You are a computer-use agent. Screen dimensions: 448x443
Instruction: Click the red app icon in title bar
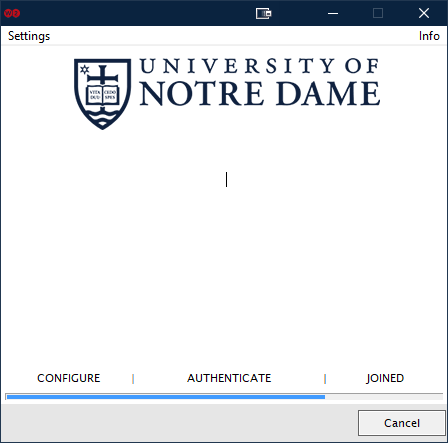pyautogui.click(x=12, y=13)
